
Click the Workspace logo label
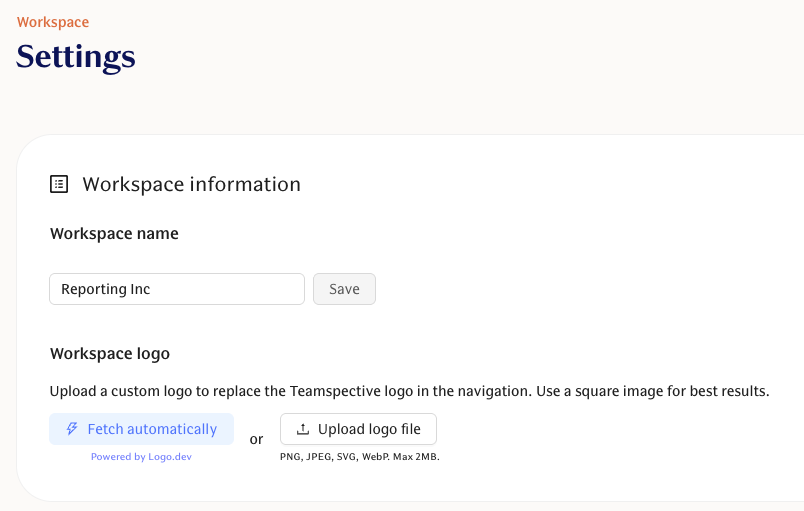pyautogui.click(x=110, y=354)
